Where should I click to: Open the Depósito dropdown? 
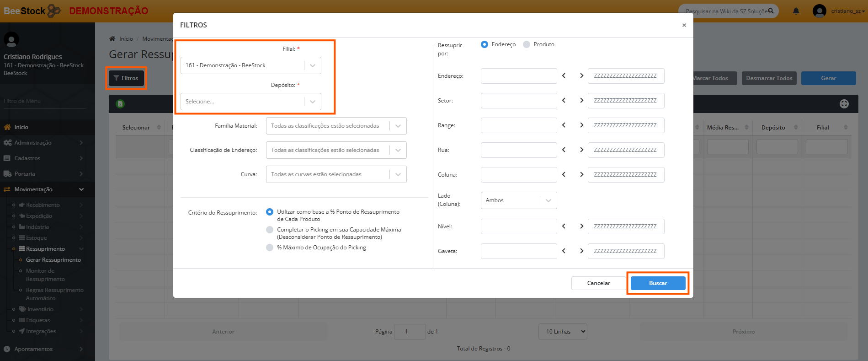point(250,102)
